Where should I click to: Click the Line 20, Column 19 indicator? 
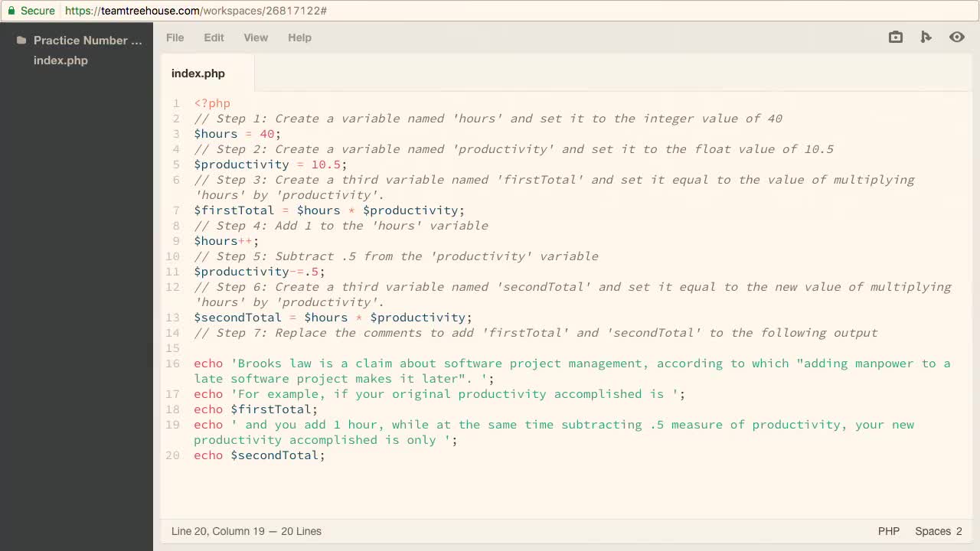(x=247, y=531)
